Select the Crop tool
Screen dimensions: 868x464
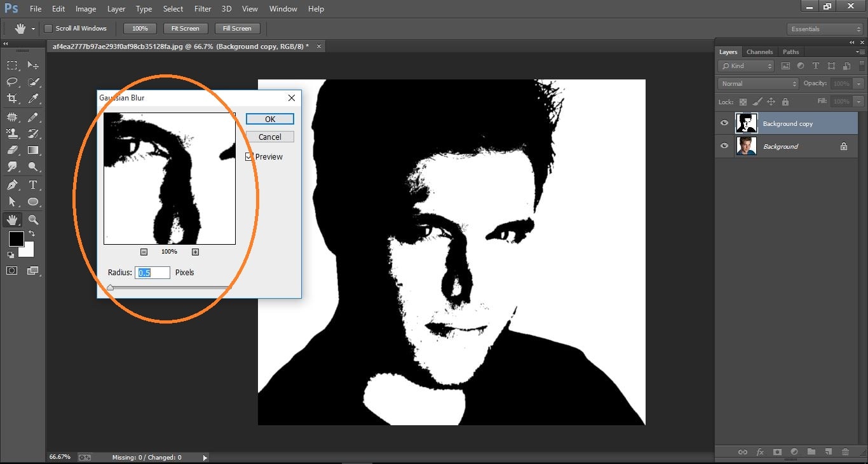11,99
